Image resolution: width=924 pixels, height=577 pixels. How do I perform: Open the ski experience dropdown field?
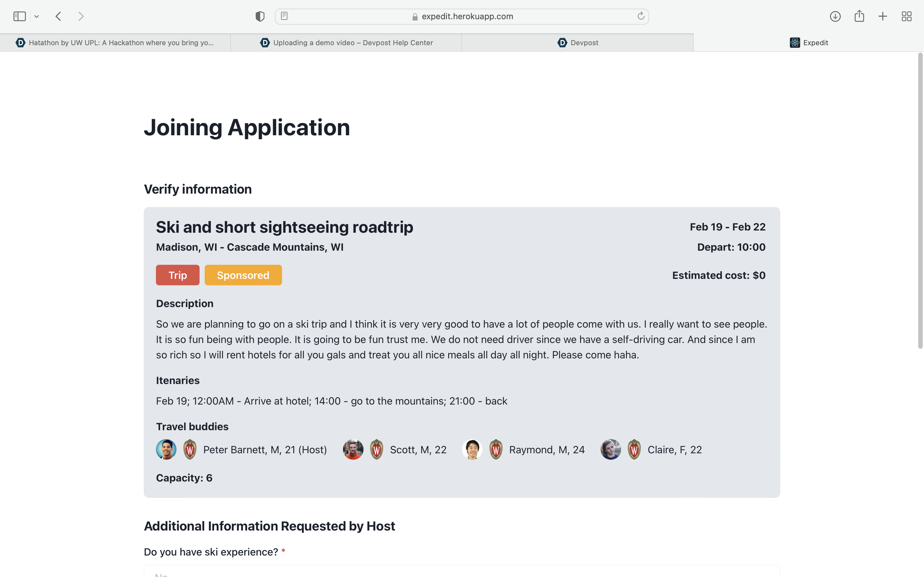click(462, 571)
